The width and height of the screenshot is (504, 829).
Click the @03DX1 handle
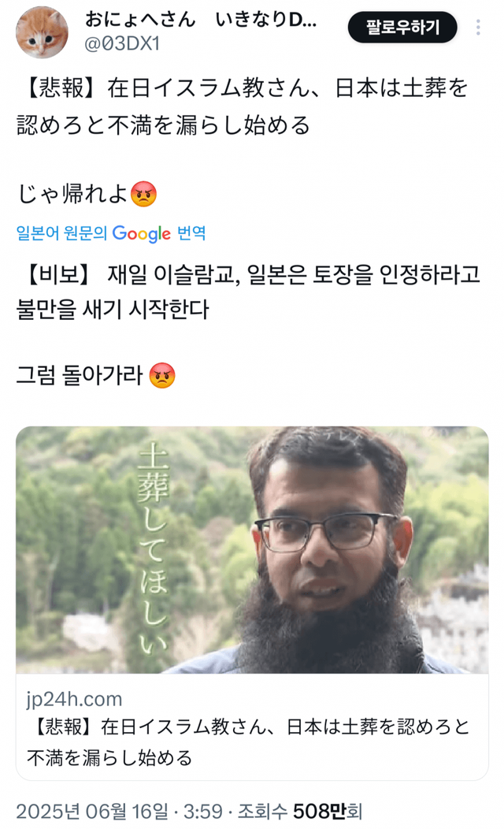pos(122,44)
